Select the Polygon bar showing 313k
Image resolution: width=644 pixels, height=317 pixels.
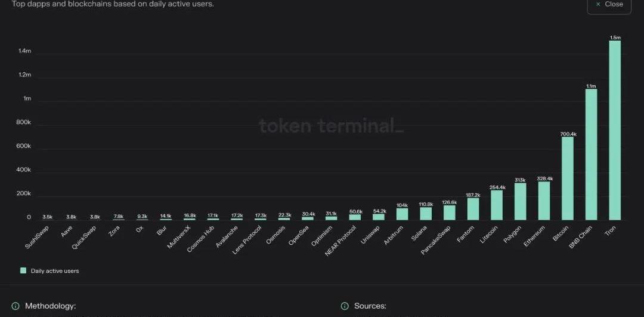coord(521,201)
